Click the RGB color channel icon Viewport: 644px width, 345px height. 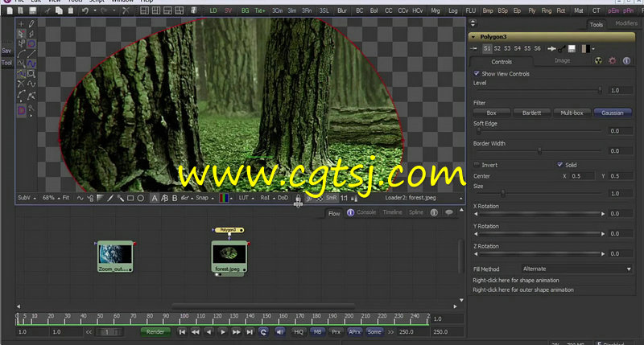[x=224, y=198]
